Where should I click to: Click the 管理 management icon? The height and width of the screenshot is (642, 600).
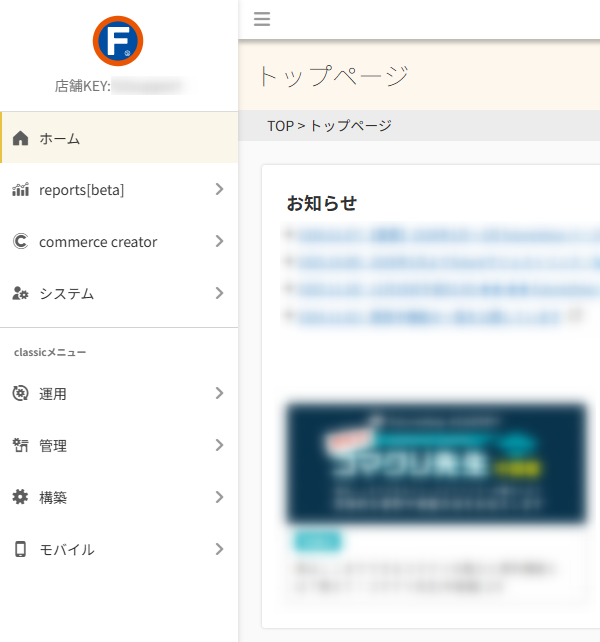coord(20,446)
